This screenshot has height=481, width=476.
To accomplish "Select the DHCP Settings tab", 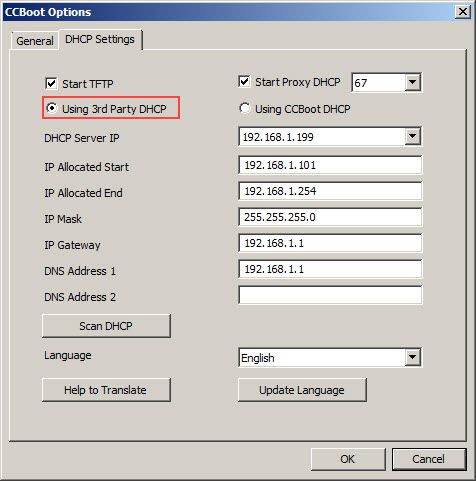I will tap(100, 39).
